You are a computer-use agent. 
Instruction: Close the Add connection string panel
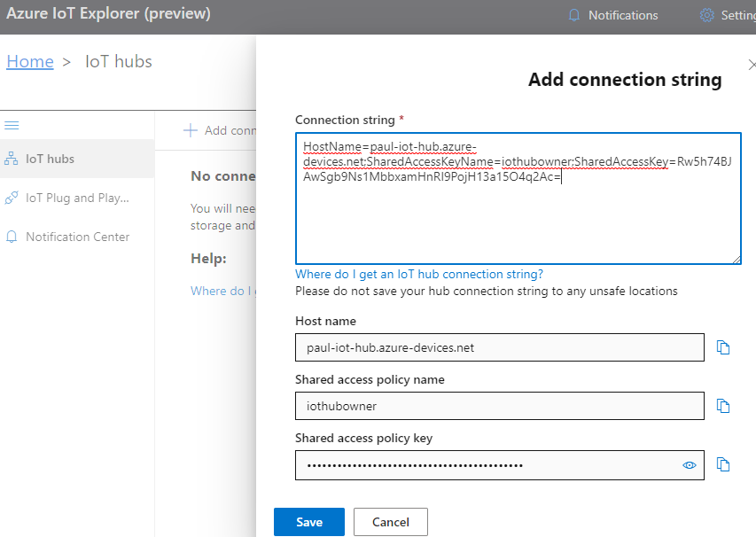[752, 65]
